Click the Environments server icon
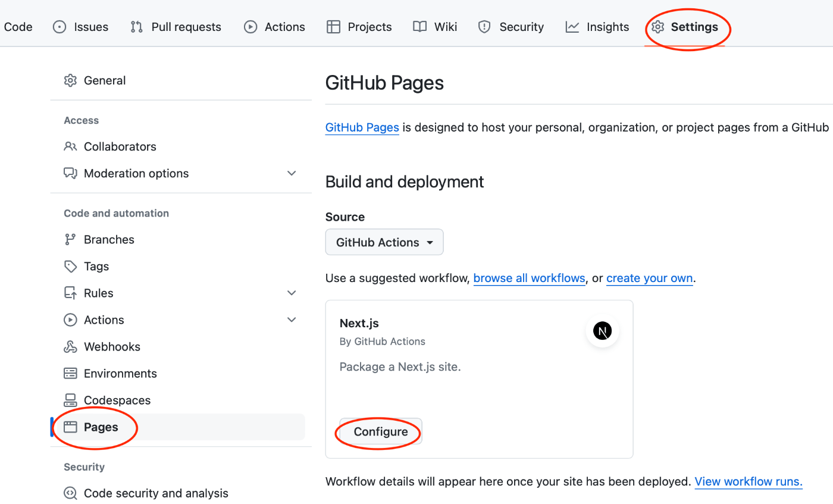This screenshot has height=504, width=833. (70, 373)
